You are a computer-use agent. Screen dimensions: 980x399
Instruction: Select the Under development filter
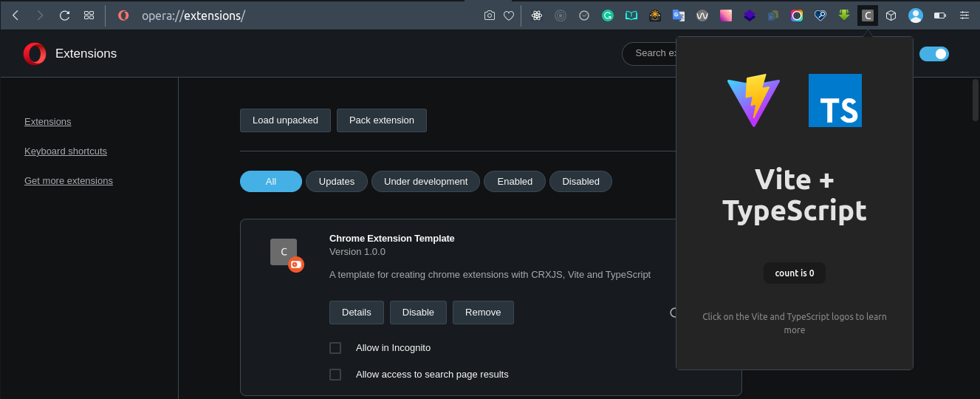click(425, 181)
